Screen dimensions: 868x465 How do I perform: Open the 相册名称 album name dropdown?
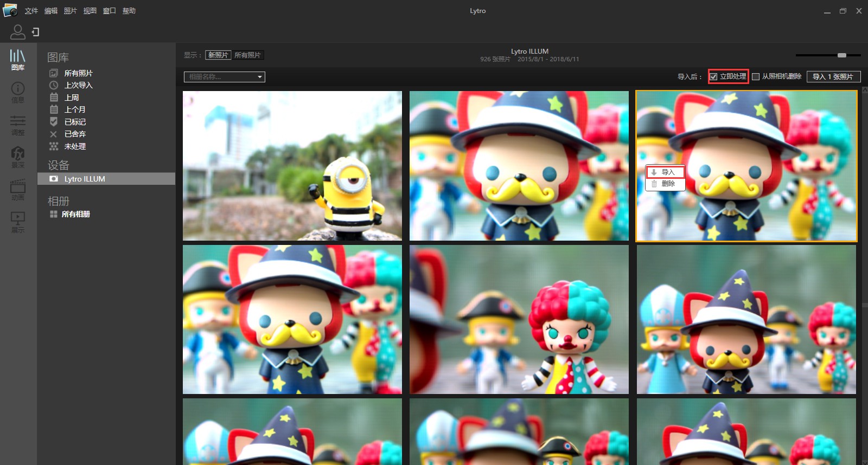224,77
